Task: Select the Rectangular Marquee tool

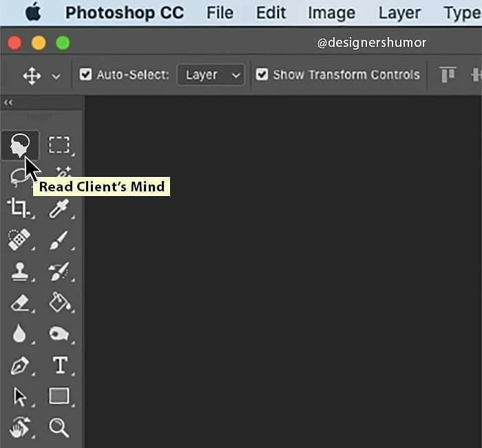Action: point(59,145)
